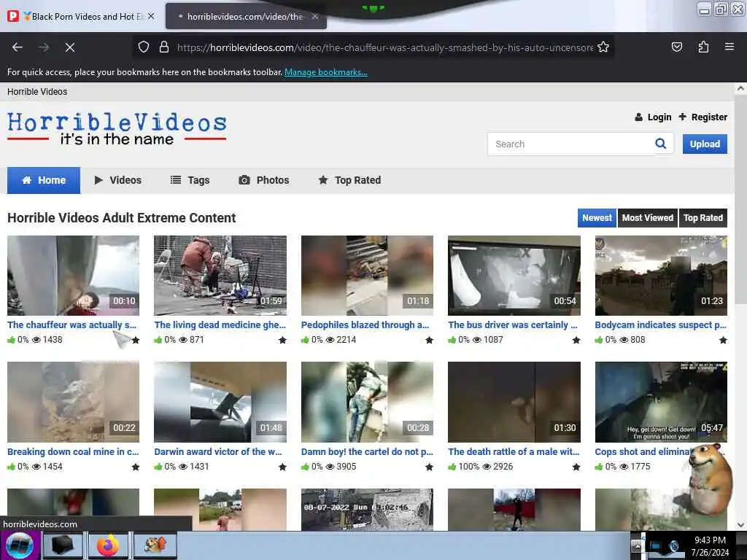Click the star under 'Breaking down coal mine in c...'
Viewport: 747px width, 560px height.
point(136,467)
